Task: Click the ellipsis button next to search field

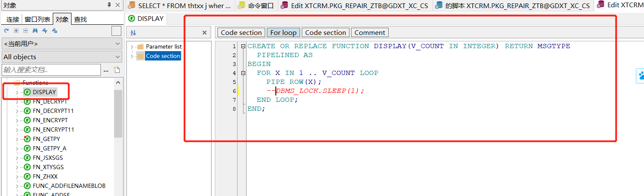Action: tap(106, 70)
